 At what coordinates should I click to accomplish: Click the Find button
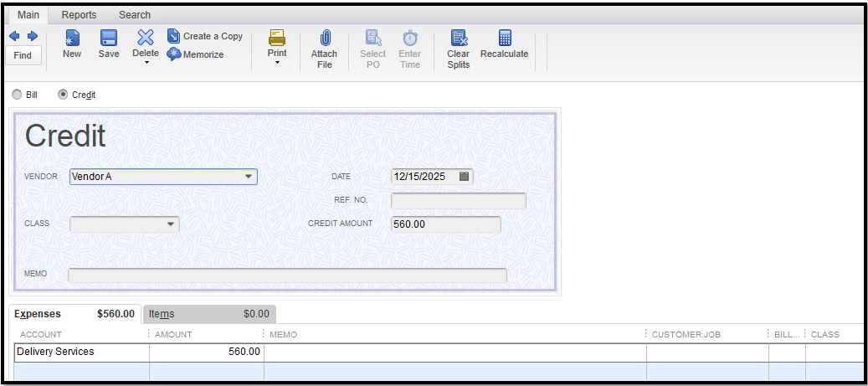coord(23,55)
